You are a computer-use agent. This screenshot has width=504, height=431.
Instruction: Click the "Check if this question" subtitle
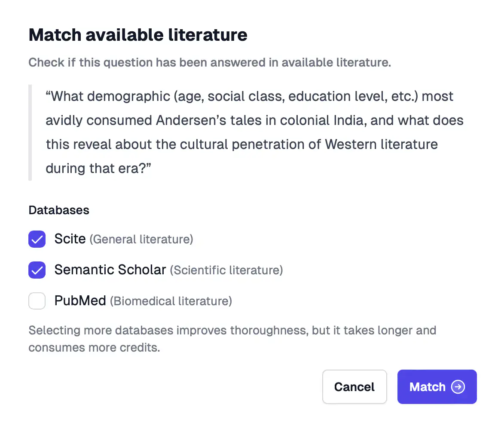pos(210,63)
